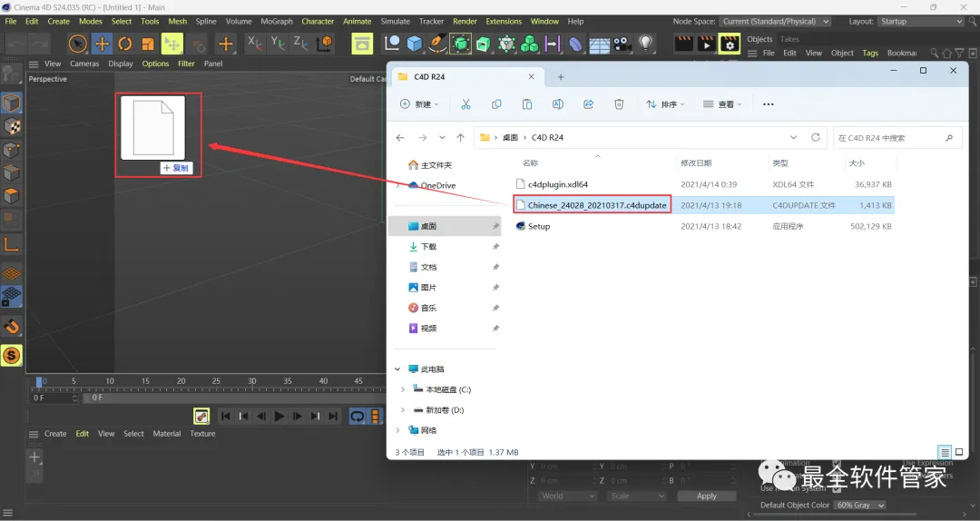Viewport: 980px width, 521px height.
Task: Open the Simulate menu
Action: (x=395, y=21)
